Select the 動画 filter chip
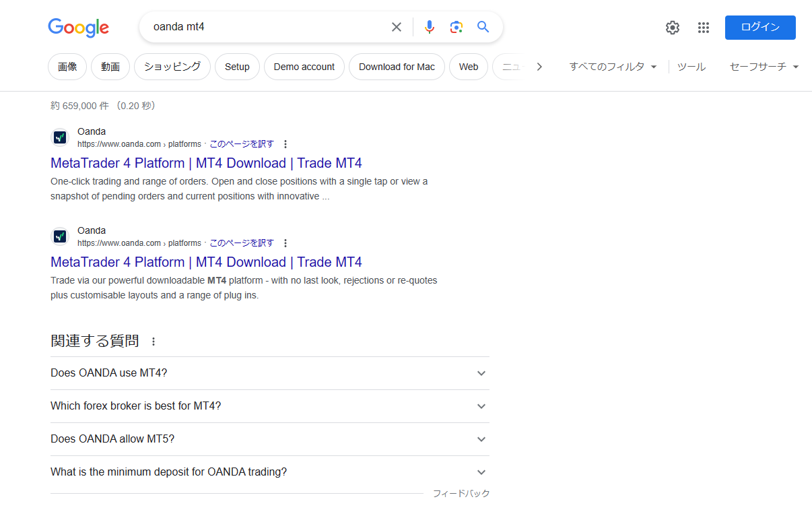 coord(110,67)
